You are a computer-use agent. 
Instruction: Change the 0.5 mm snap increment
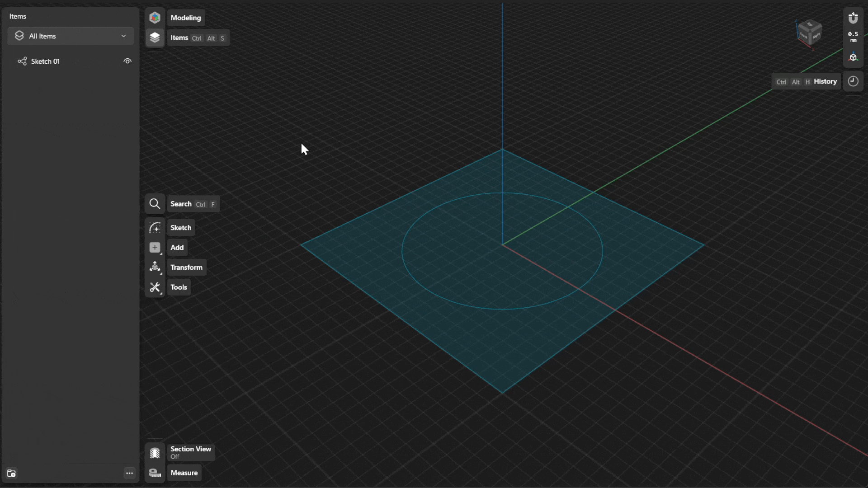[x=853, y=37]
